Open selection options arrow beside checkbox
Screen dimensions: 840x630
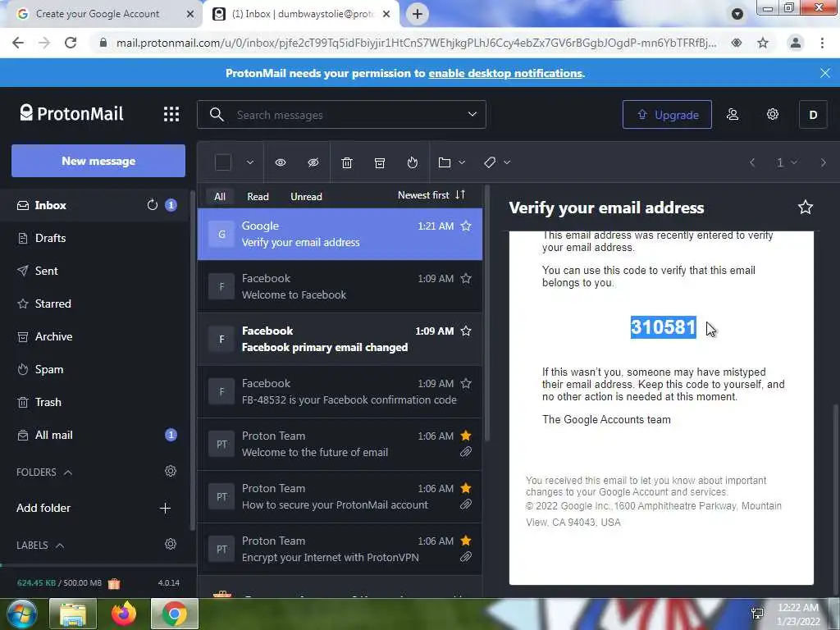click(249, 162)
